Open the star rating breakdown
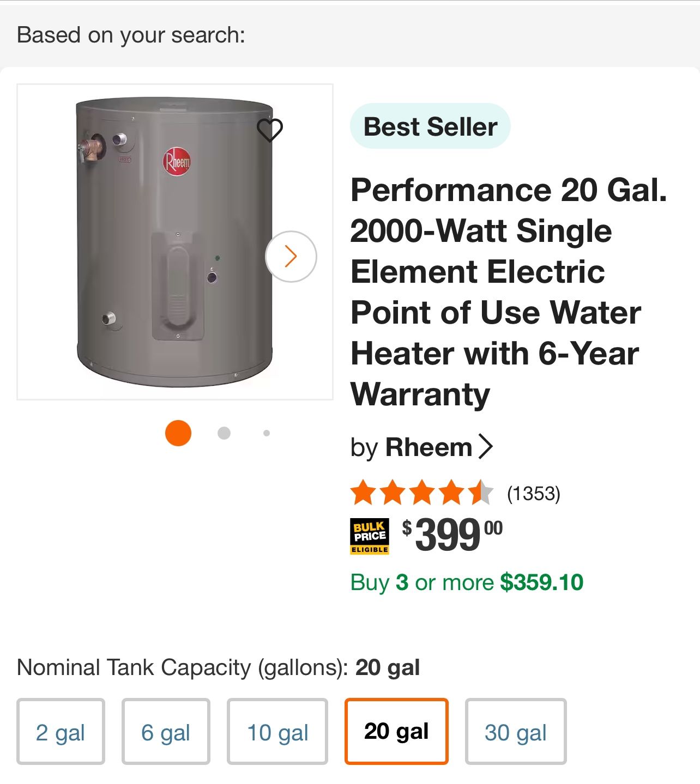Viewport: 700px width, 784px height. (421, 493)
